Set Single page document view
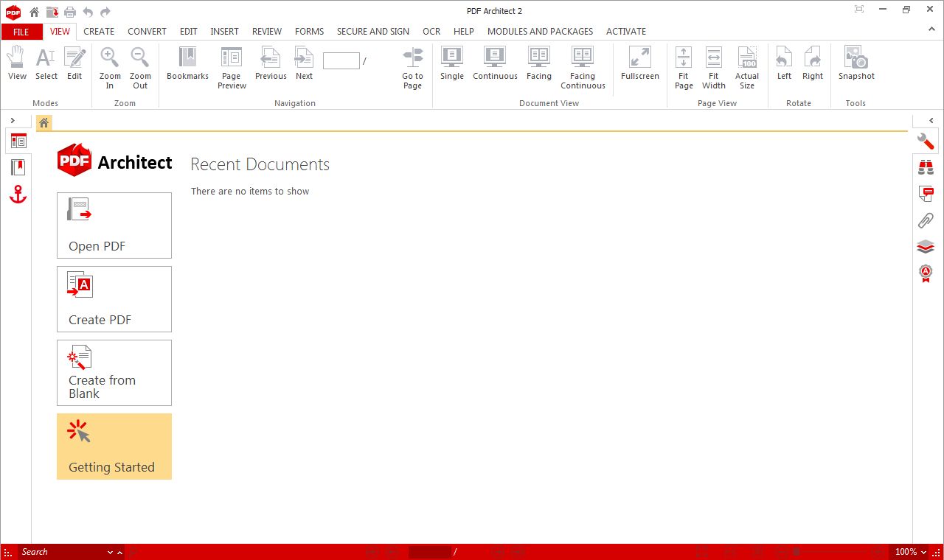Viewport: 944px width, 560px height. pos(452,63)
